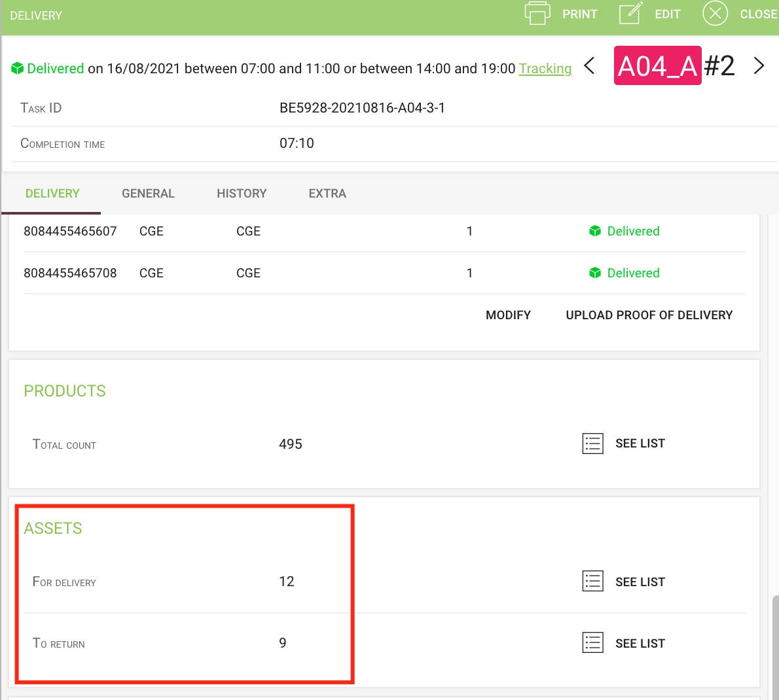
Task: Go to next task with right chevron
Action: pyautogui.click(x=759, y=65)
